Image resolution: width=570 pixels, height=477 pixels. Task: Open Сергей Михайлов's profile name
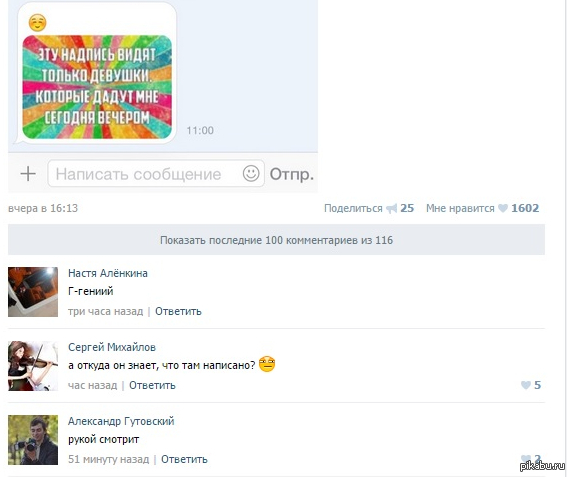pyautogui.click(x=112, y=347)
